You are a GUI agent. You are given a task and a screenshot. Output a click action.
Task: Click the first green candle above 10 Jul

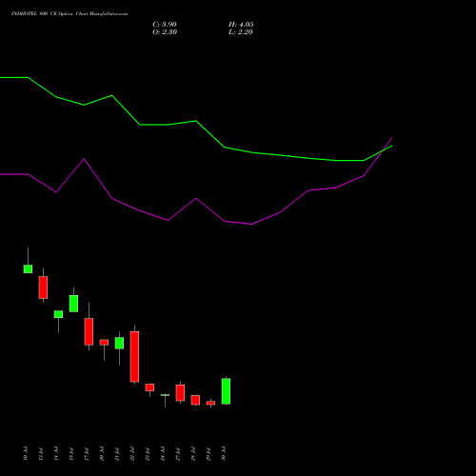click(x=28, y=268)
